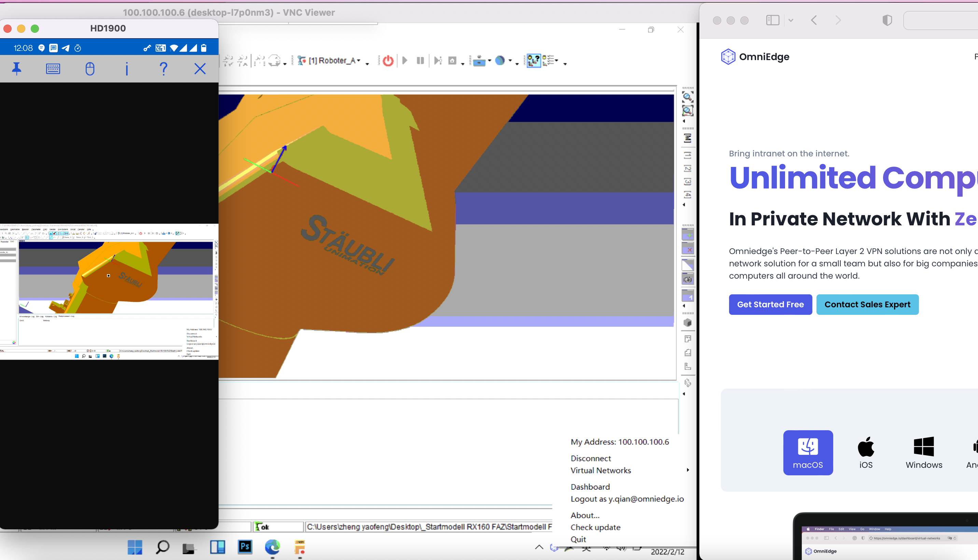Click Get Started Free button

(x=770, y=304)
